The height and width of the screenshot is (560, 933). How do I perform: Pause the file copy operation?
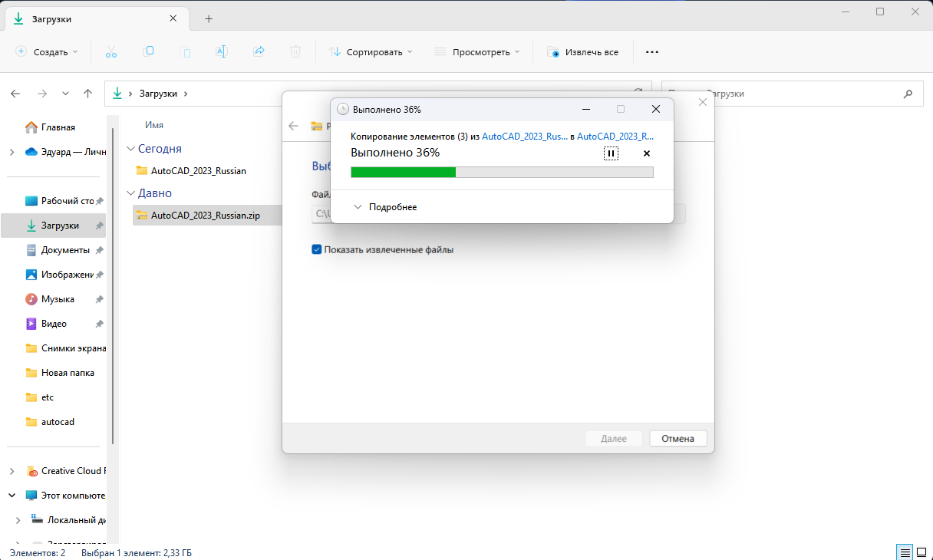tap(611, 153)
